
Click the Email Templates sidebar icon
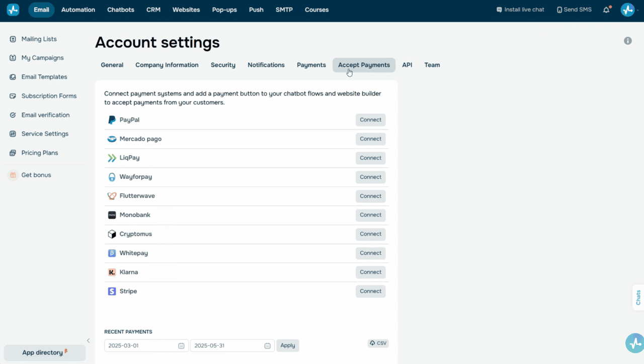pos(13,77)
